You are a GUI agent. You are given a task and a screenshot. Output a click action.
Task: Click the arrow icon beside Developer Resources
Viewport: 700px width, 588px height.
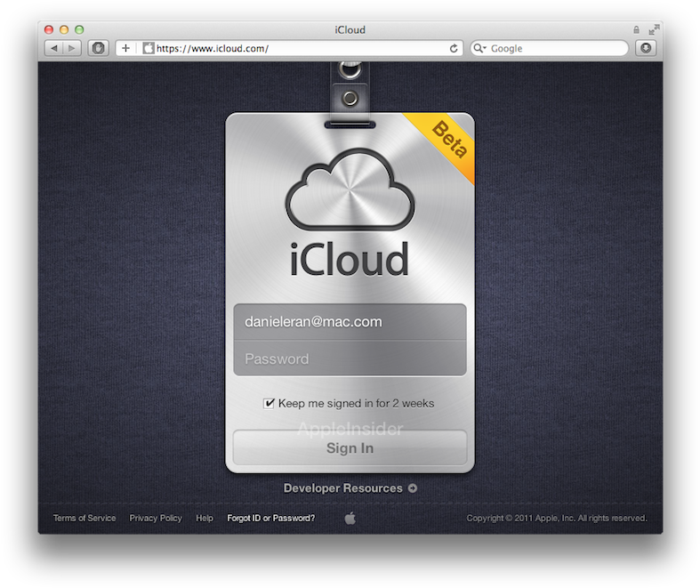click(x=413, y=487)
